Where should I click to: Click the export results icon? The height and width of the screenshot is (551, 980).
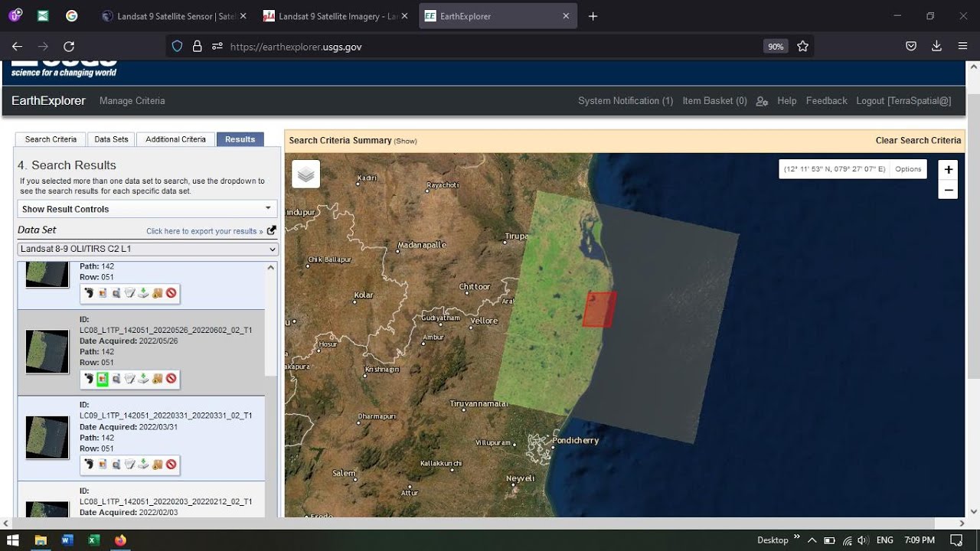[272, 230]
